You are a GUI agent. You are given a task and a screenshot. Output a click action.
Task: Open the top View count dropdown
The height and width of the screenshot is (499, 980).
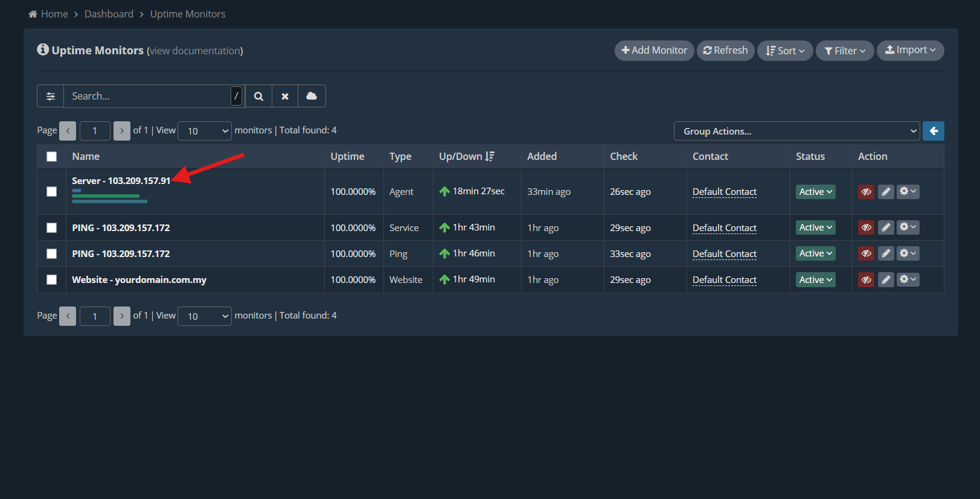[x=205, y=131]
